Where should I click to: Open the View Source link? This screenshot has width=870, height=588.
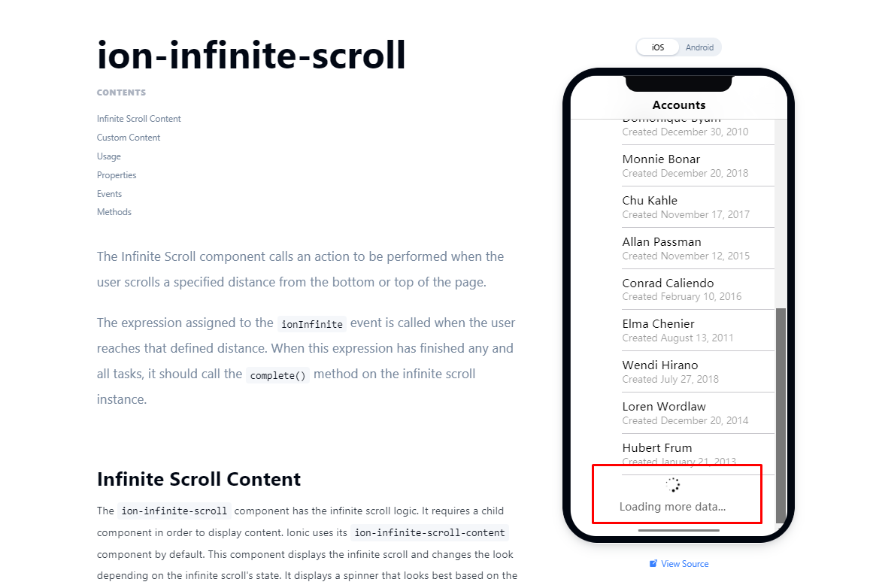pyautogui.click(x=679, y=564)
